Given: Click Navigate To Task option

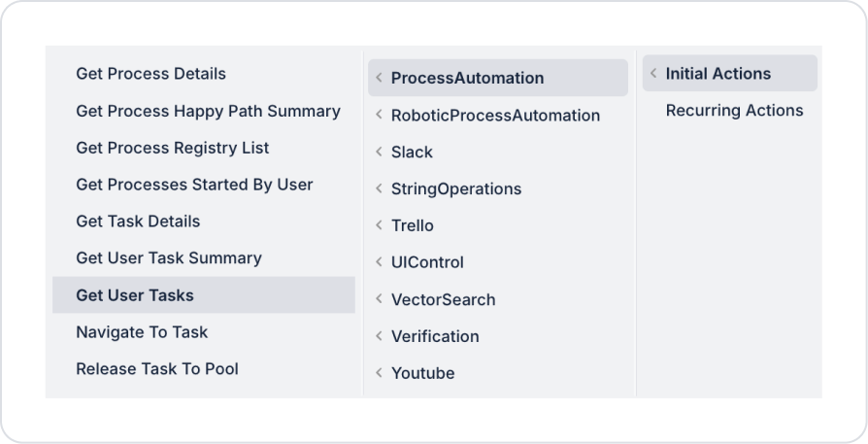Looking at the screenshot, I should pyautogui.click(x=142, y=332).
